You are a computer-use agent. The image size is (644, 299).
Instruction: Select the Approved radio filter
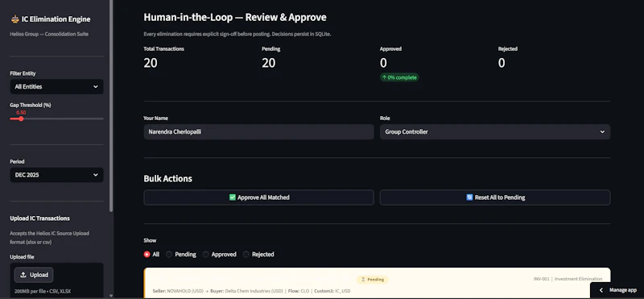pyautogui.click(x=206, y=254)
